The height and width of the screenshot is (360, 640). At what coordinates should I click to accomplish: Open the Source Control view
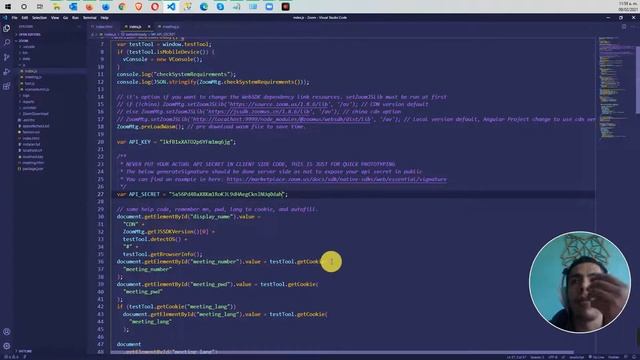point(7,57)
